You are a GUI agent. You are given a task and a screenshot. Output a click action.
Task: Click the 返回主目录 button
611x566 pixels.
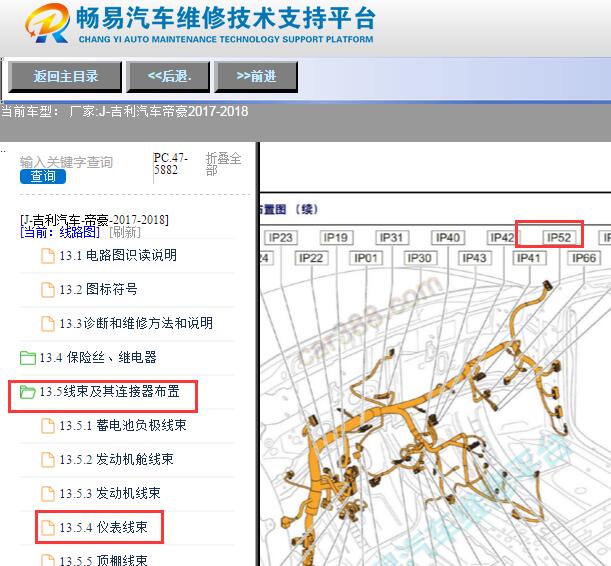65,76
